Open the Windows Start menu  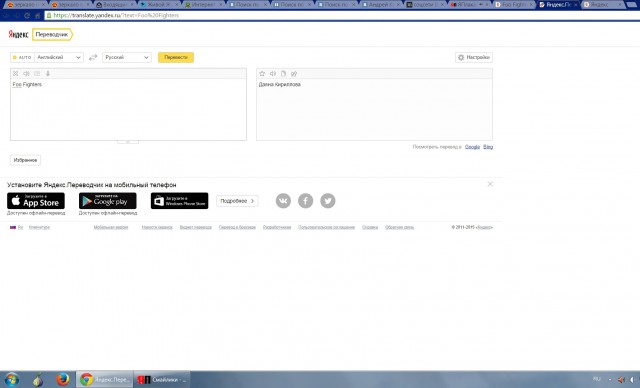pos(11,379)
